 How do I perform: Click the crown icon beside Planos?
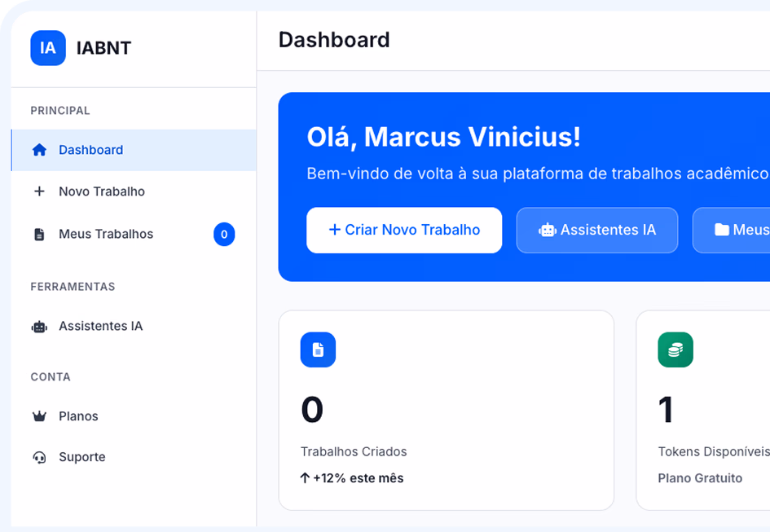tap(39, 416)
